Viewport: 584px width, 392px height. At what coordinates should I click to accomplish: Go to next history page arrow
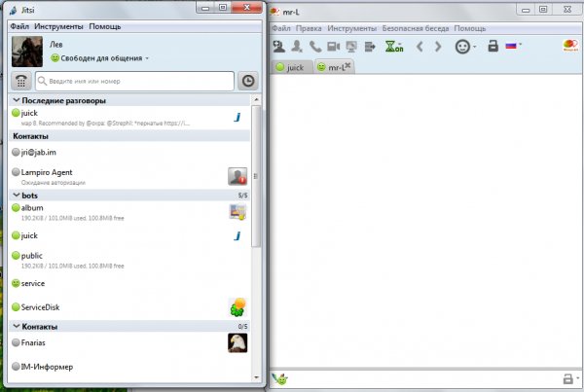pos(438,47)
